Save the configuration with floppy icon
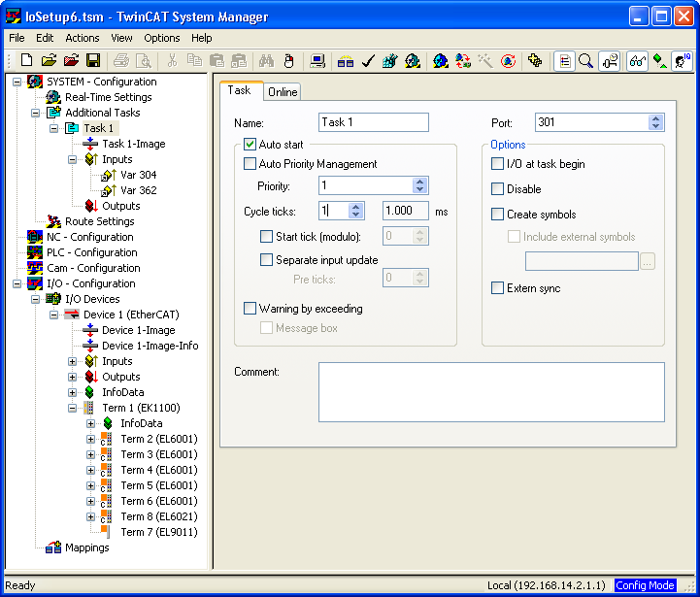Image resolution: width=700 pixels, height=597 pixels. [93, 60]
